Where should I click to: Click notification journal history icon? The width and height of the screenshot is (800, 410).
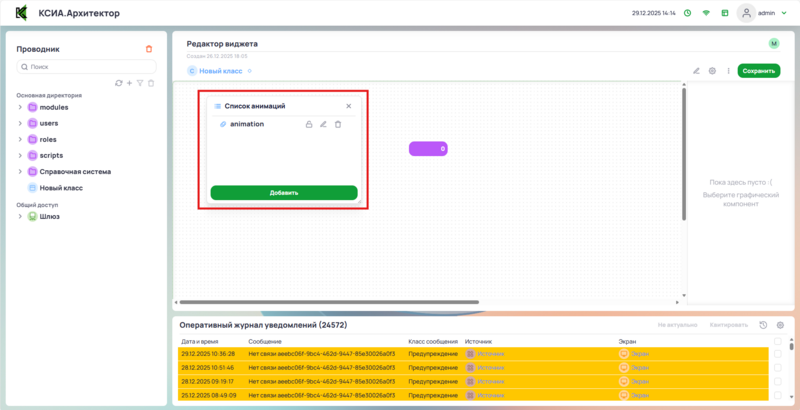pos(763,325)
